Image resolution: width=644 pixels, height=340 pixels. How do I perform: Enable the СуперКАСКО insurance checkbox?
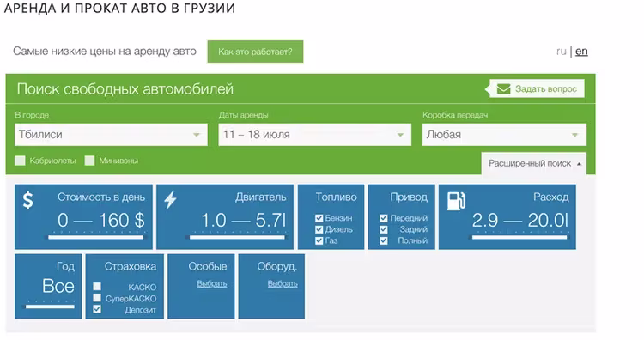point(97,297)
